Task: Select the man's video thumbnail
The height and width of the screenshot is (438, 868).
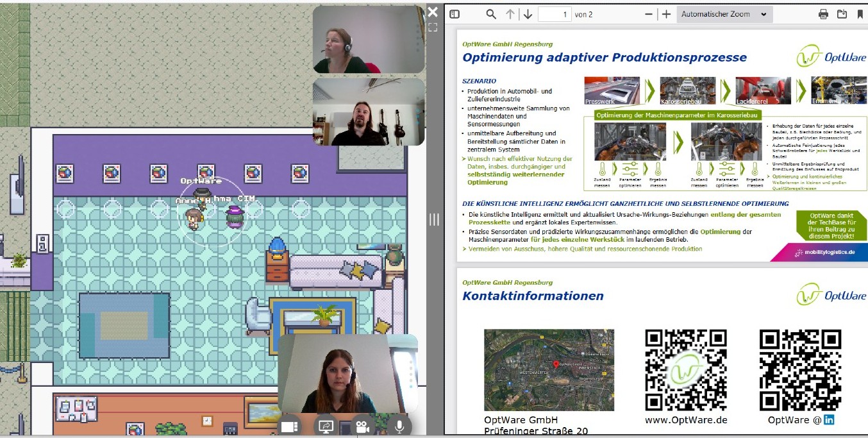Action: pyautogui.click(x=369, y=112)
